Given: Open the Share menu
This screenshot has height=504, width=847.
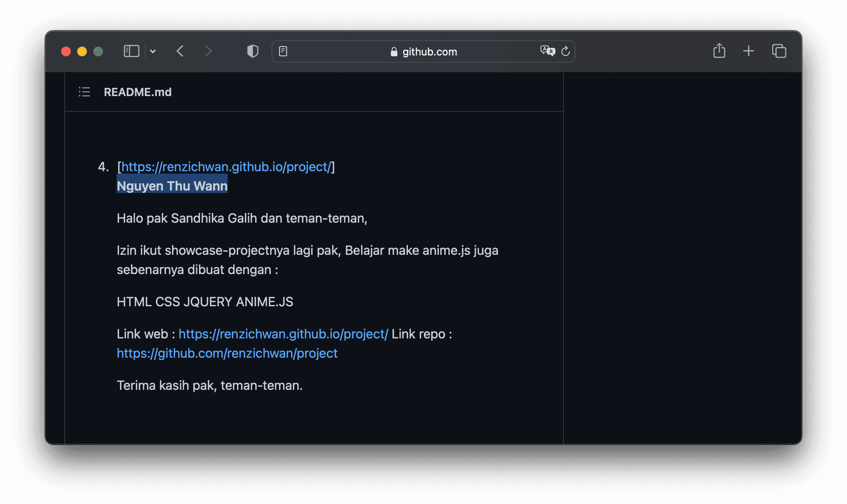Looking at the screenshot, I should [x=719, y=51].
